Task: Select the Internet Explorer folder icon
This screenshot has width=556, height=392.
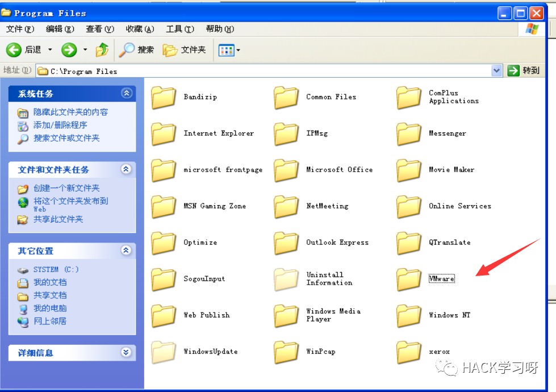Action: point(164,134)
